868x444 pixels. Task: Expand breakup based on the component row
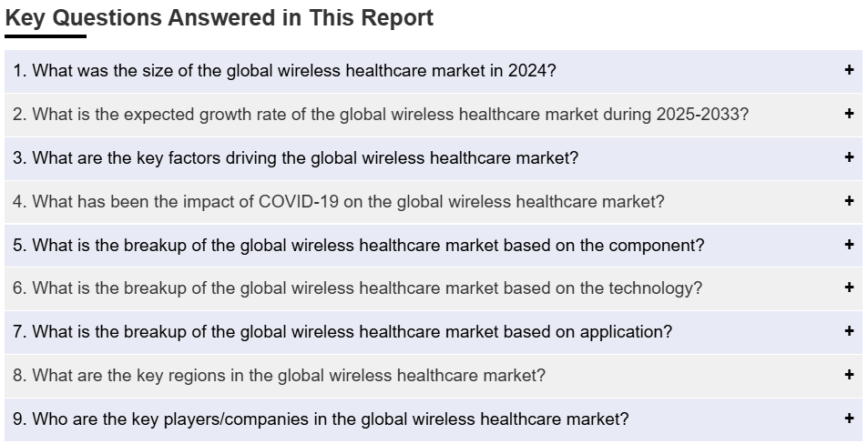[434, 245]
